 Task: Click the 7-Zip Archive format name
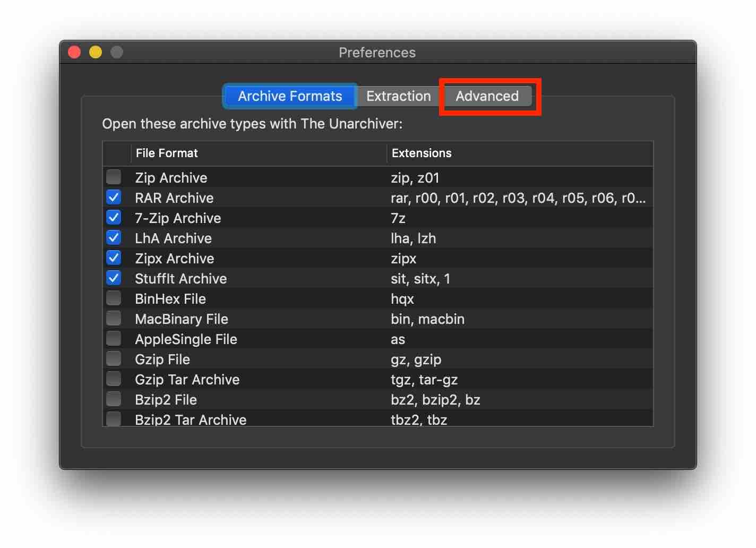point(178,218)
